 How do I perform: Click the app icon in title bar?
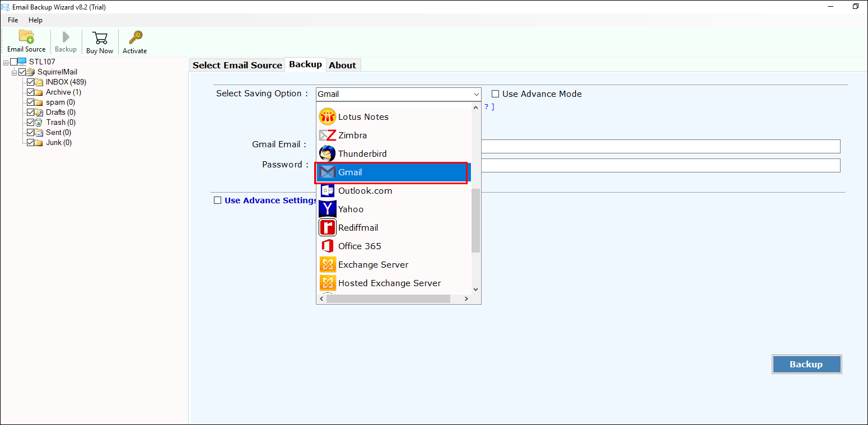pos(5,7)
